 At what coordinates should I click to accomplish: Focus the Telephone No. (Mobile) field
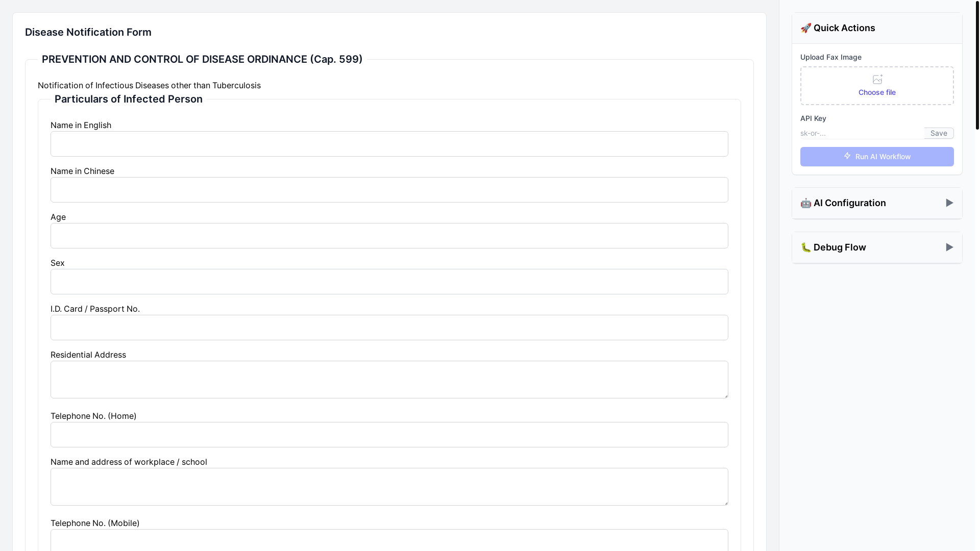[389, 540]
